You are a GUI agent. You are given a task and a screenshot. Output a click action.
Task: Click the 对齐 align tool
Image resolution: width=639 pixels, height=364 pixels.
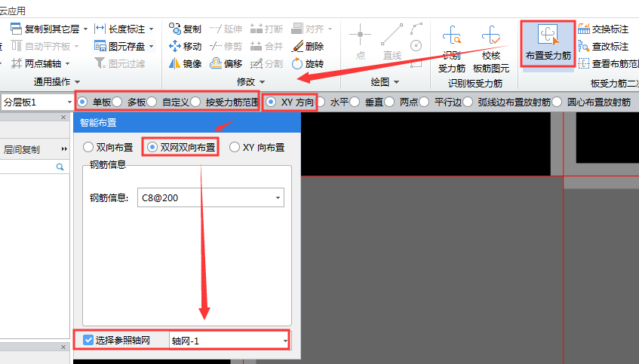[308, 29]
